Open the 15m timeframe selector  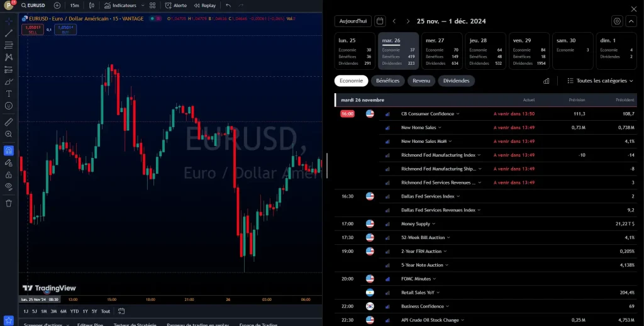coord(74,5)
